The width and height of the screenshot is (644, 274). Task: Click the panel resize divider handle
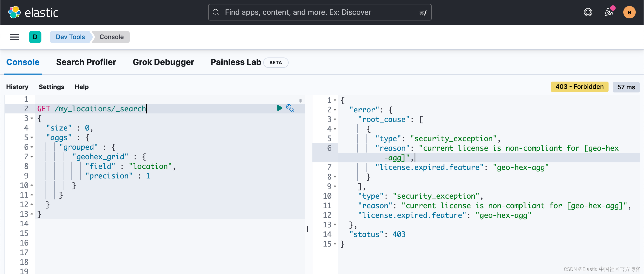click(x=308, y=229)
